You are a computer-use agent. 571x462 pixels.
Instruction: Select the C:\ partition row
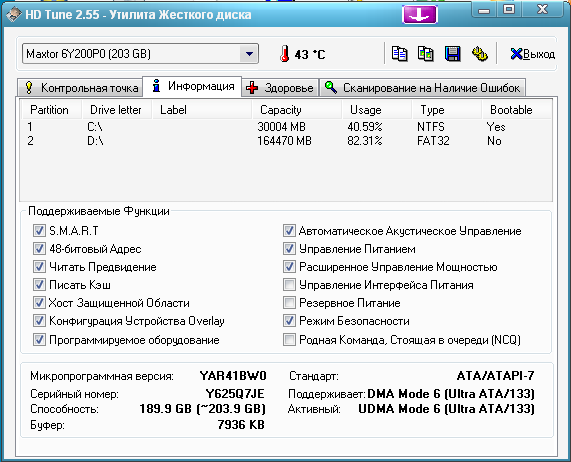click(286, 127)
